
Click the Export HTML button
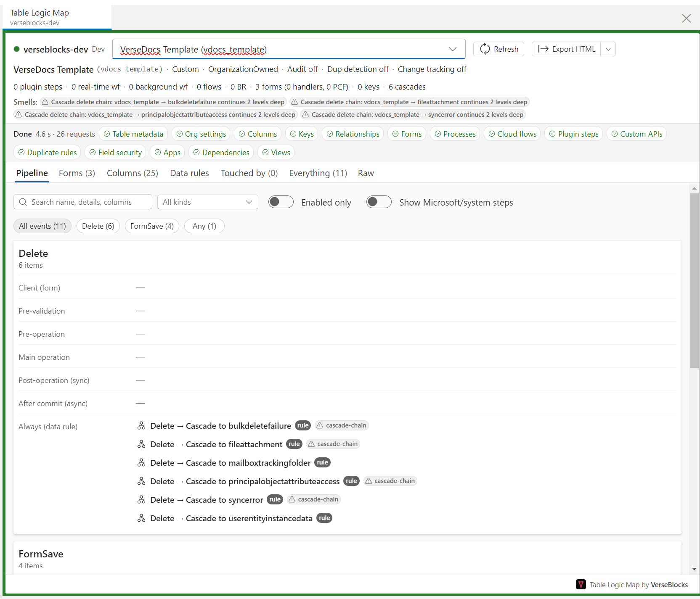click(x=566, y=49)
